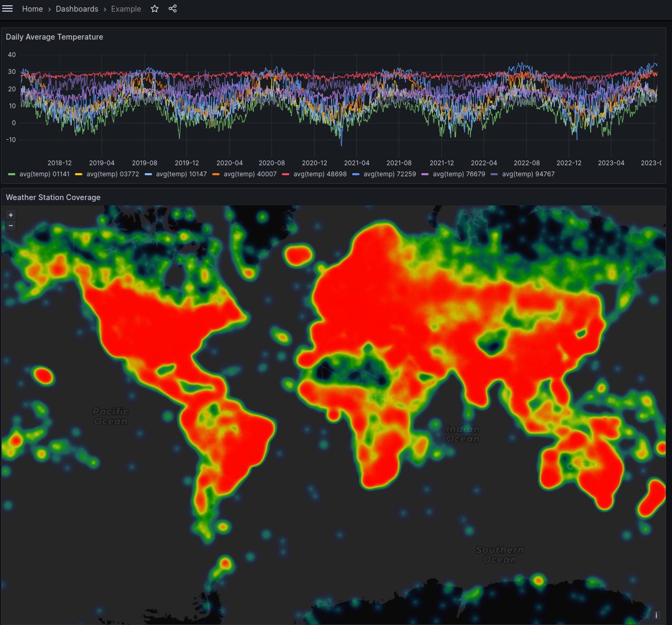Open the navigation hamburger menu

pos(7,8)
